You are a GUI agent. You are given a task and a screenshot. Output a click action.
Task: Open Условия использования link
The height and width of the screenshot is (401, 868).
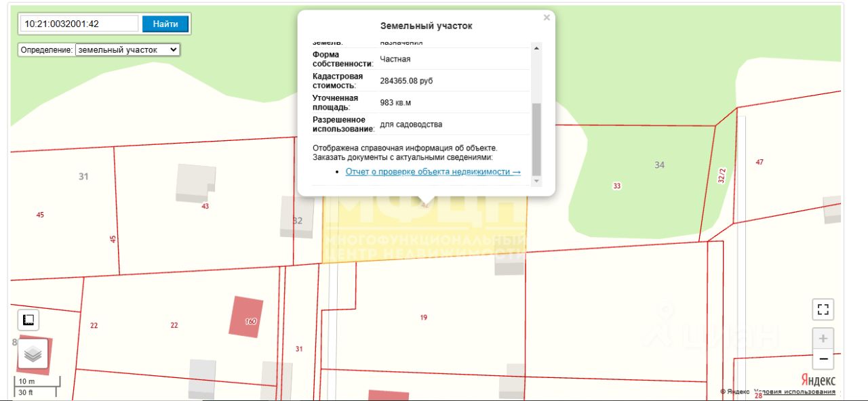click(795, 392)
